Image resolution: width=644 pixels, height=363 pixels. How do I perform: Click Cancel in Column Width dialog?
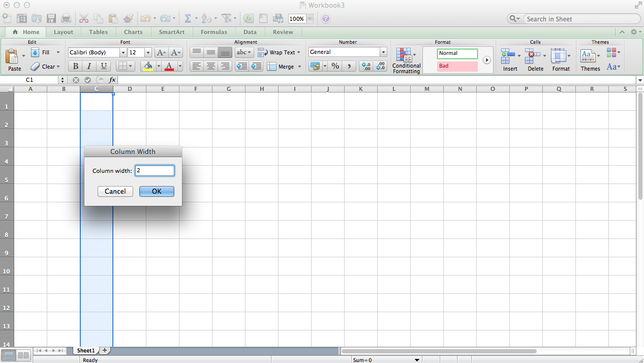click(x=115, y=191)
